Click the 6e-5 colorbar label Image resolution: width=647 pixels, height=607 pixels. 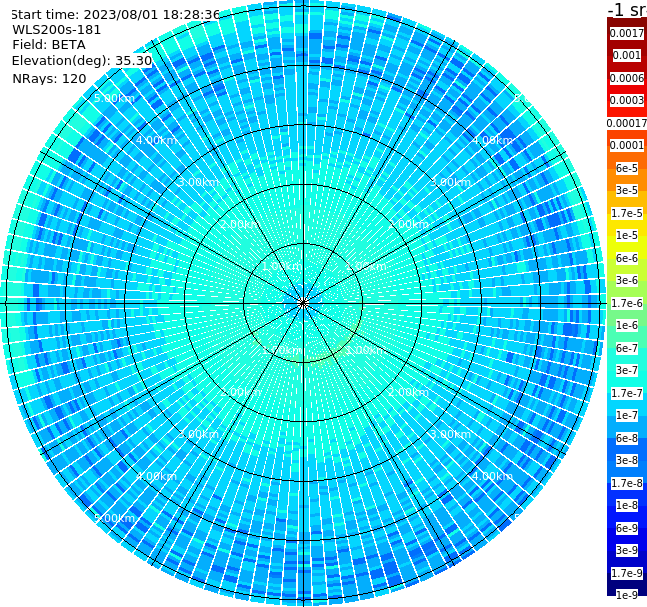tap(627, 168)
